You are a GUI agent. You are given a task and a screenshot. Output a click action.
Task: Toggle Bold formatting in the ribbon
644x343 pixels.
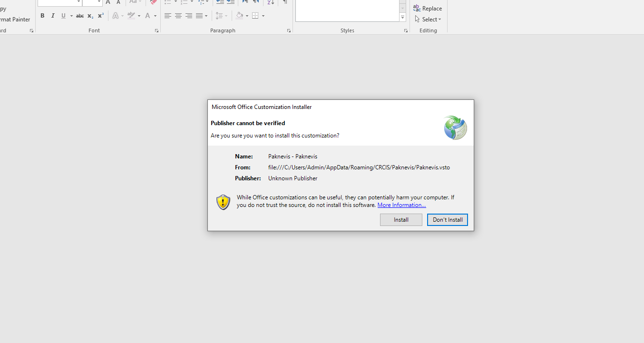[x=42, y=16]
